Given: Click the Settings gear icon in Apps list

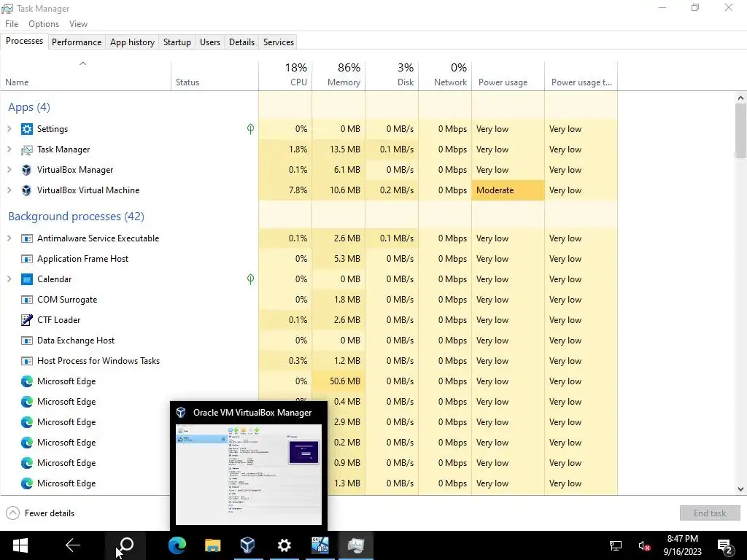Looking at the screenshot, I should (27, 129).
